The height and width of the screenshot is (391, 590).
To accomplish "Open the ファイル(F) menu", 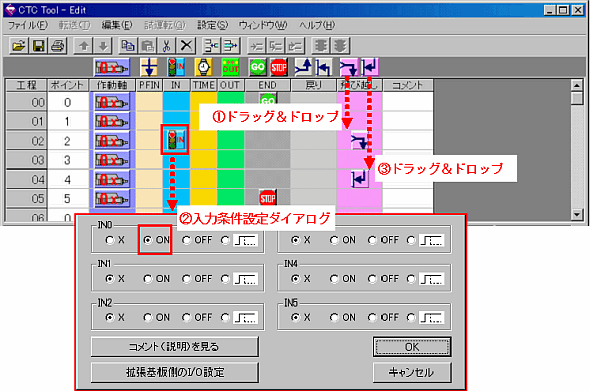I will click(x=28, y=25).
